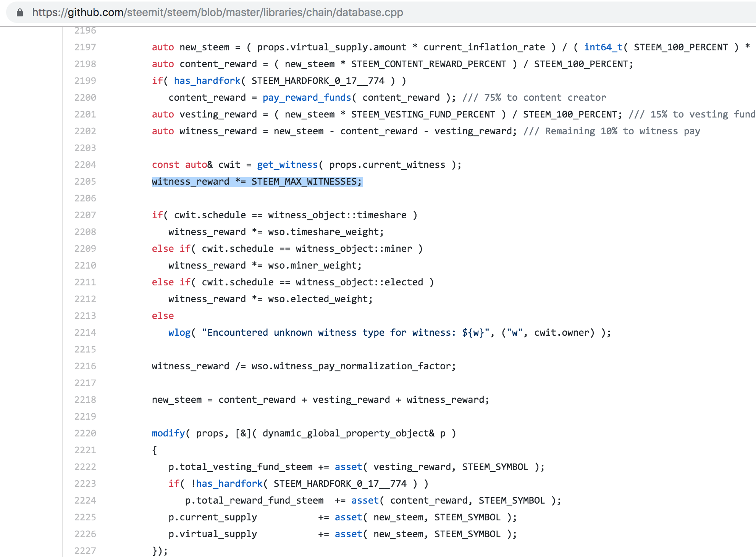Click the pay_reward_funds function name

pos(307,98)
